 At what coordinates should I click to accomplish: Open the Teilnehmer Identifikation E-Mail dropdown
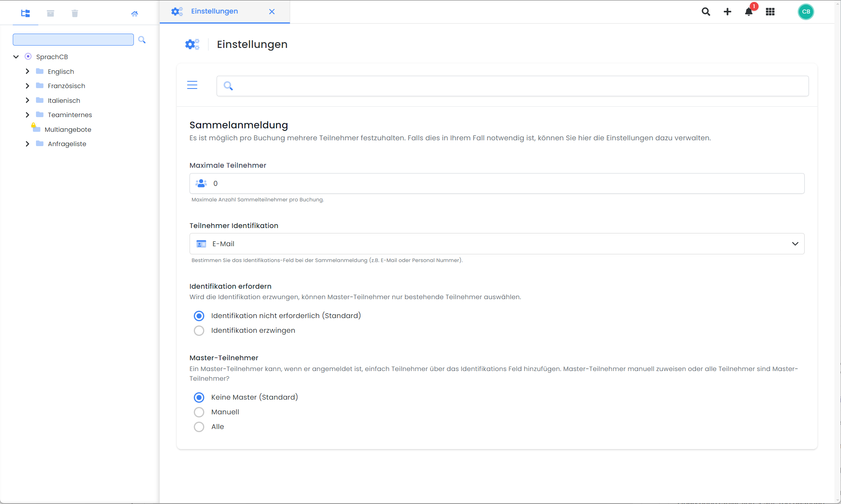[497, 244]
